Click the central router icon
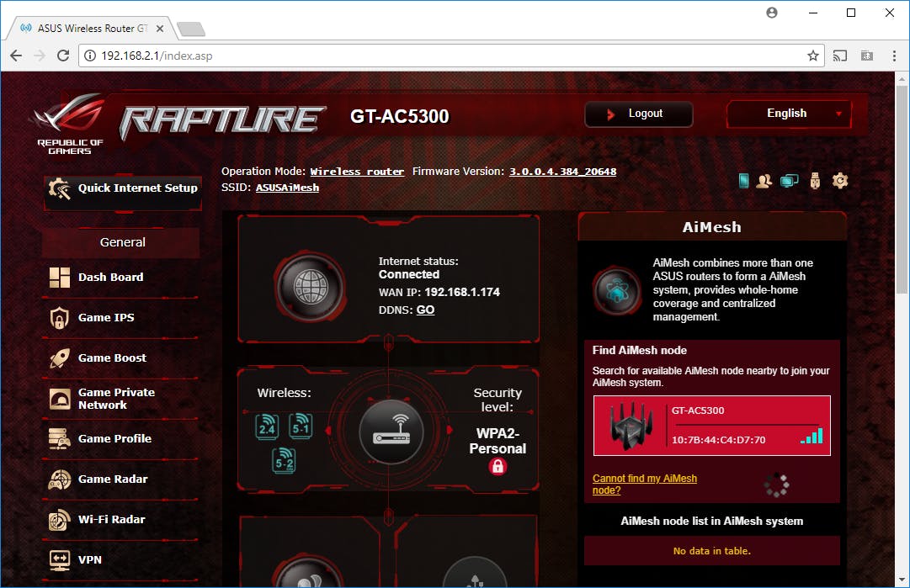Viewport: 910px width, 588px height. click(x=391, y=432)
